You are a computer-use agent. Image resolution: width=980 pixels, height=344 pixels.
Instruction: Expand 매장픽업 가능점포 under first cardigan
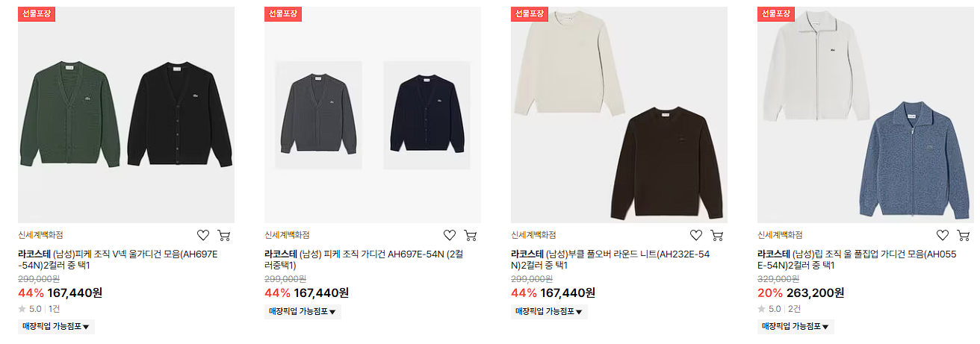(56, 326)
